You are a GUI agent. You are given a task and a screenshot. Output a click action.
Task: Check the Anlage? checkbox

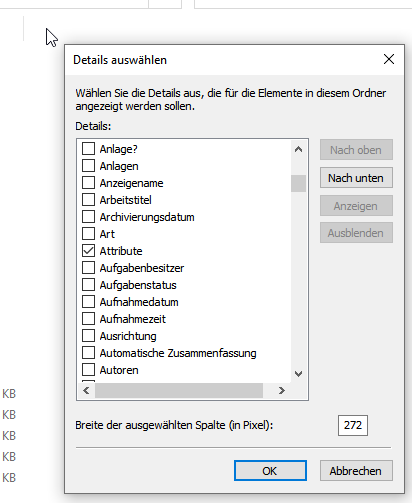[x=88, y=148]
